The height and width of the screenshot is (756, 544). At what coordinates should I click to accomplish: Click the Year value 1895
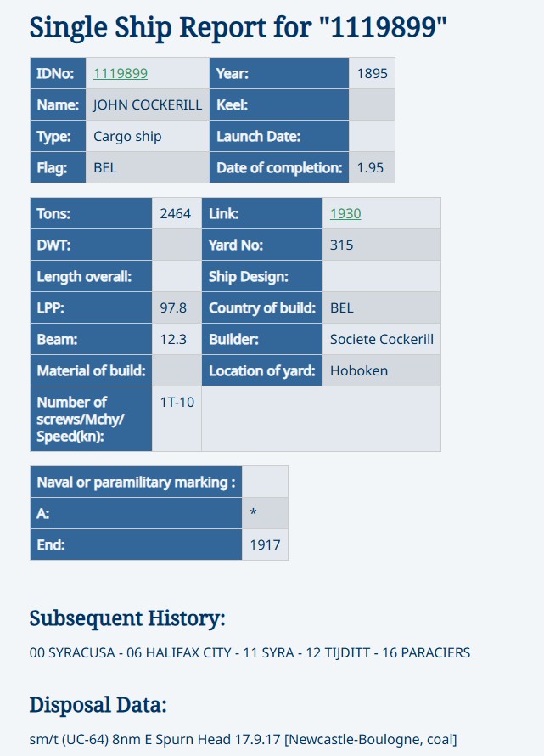pos(372,74)
